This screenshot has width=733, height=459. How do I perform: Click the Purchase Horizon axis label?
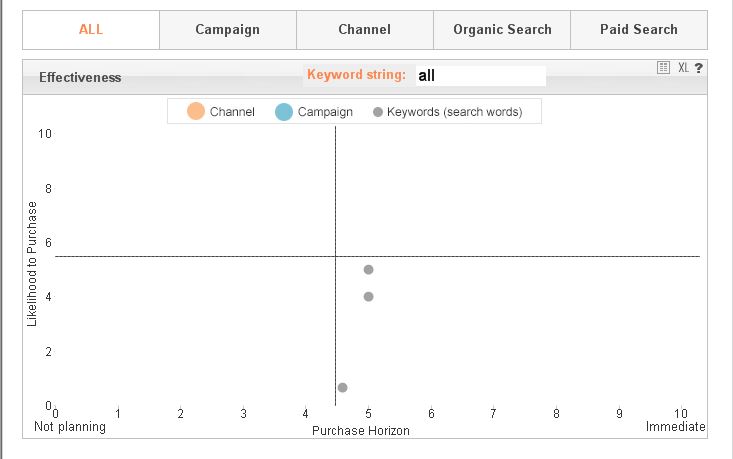(361, 431)
